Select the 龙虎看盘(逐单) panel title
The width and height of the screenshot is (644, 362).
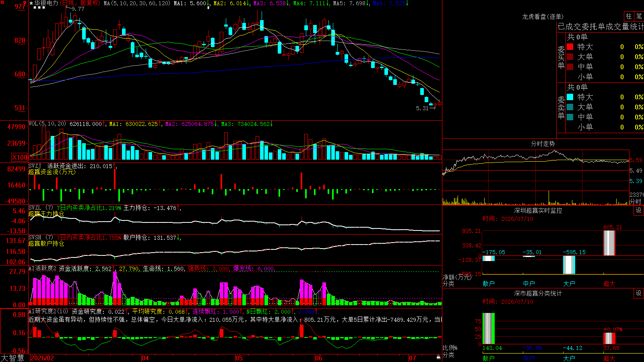[543, 16]
